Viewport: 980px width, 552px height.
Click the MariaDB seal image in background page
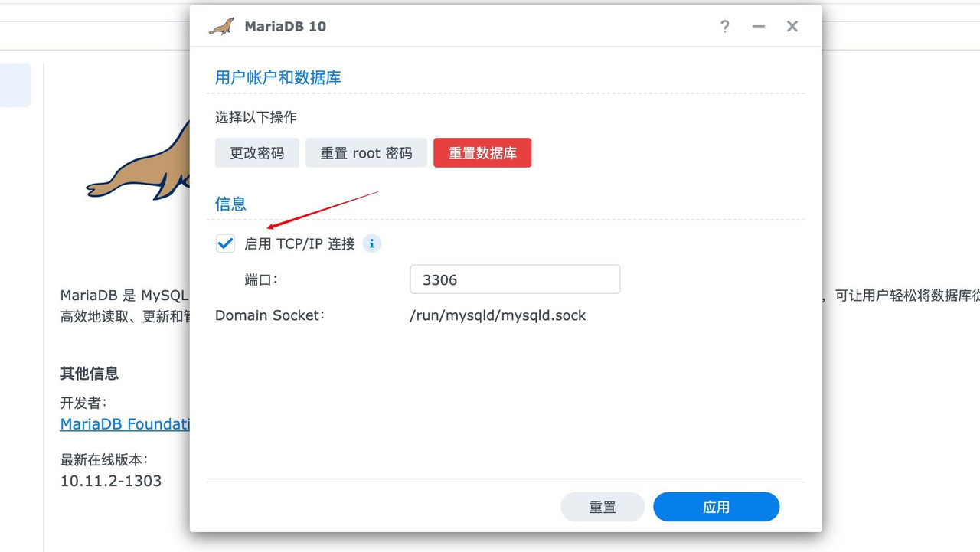point(138,162)
